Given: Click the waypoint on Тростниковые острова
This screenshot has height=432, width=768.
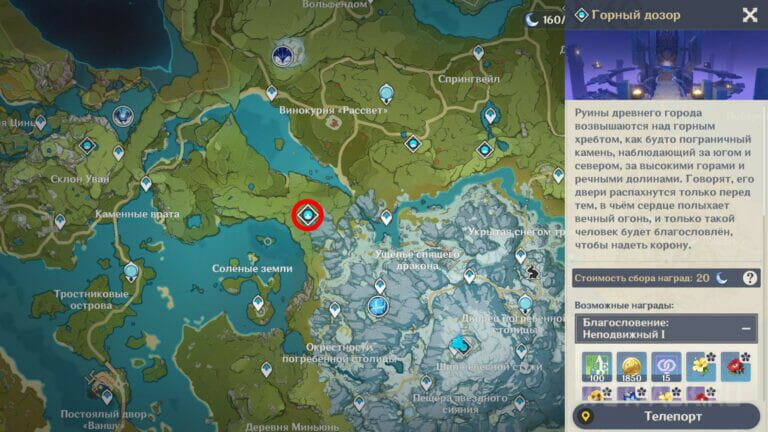Looking at the screenshot, I should click(131, 271).
